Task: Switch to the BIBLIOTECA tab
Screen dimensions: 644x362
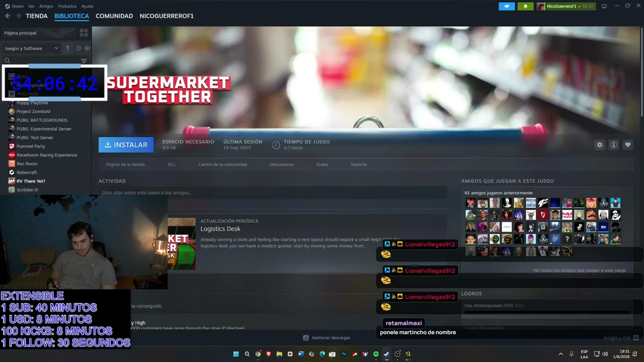Action: coord(71,16)
